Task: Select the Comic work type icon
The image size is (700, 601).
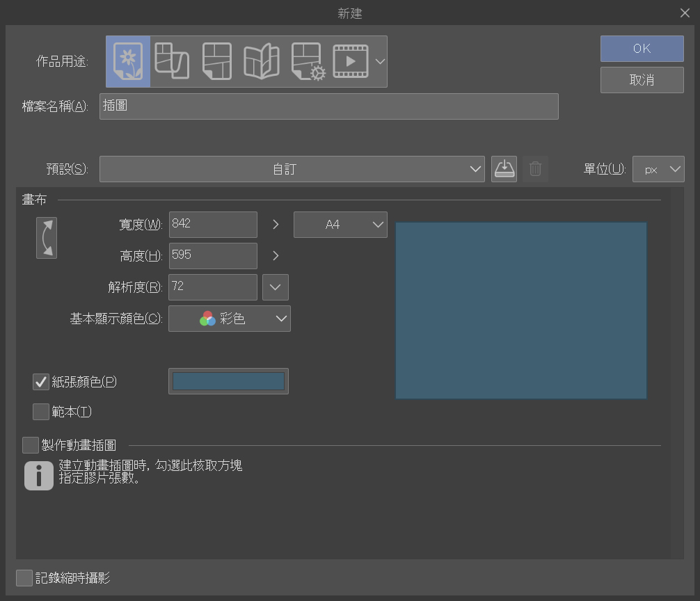Action: pos(216,61)
